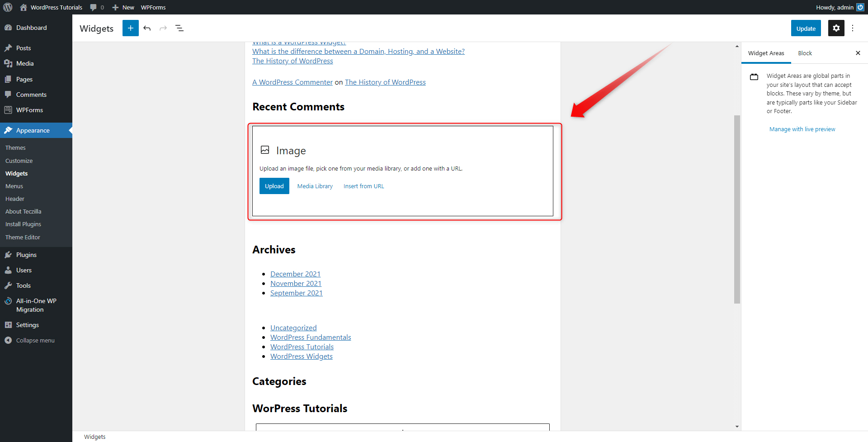
Task: Open Theme Editor submenu item
Action: [23, 237]
